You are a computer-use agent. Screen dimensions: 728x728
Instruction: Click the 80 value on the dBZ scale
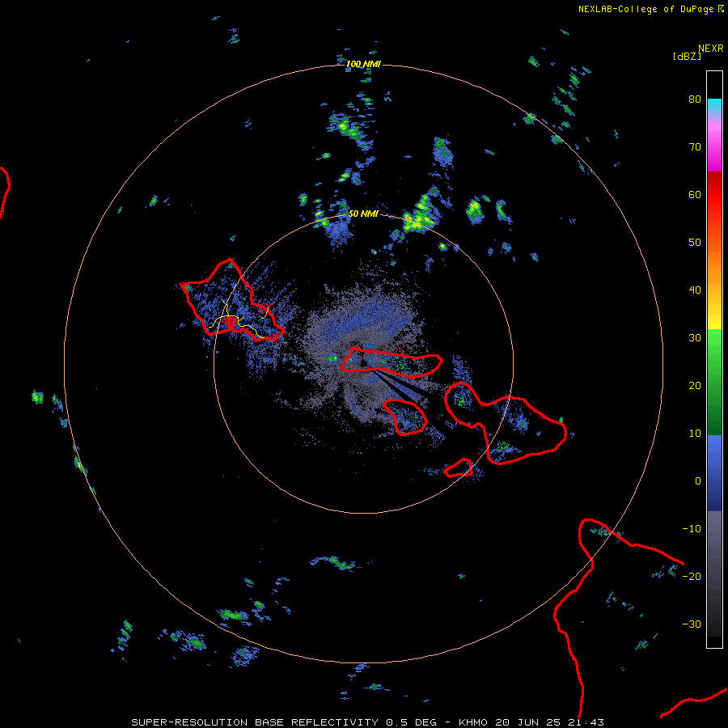tap(695, 99)
